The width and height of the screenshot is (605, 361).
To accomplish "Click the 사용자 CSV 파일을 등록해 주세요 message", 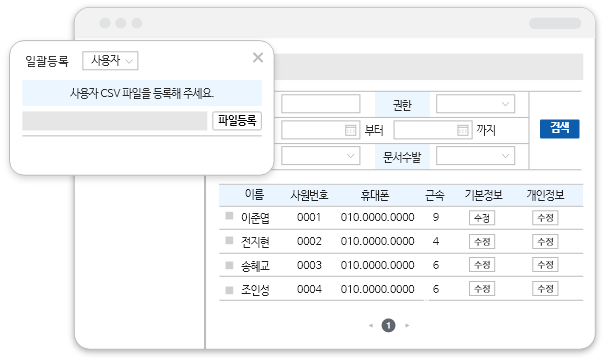I will coord(142,93).
